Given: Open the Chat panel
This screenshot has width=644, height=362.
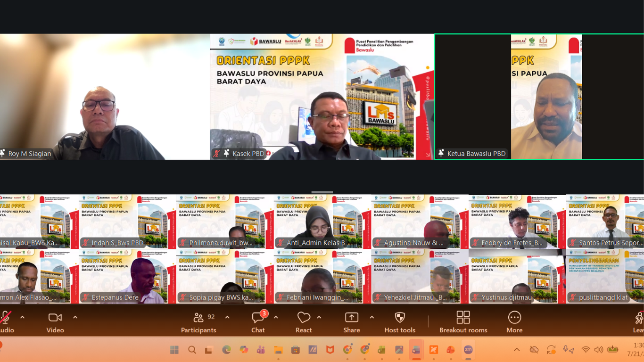Looking at the screenshot, I should coord(258,322).
